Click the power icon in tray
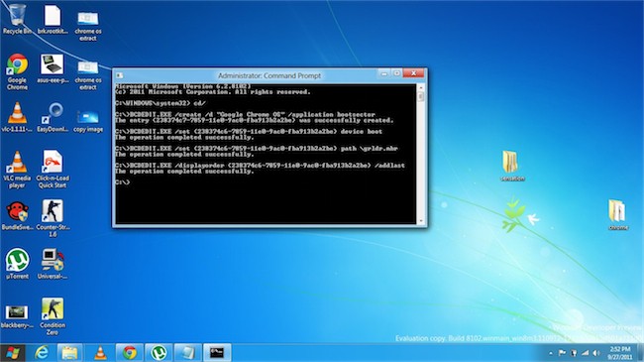Viewport: 644px width, 362px height. (574, 353)
